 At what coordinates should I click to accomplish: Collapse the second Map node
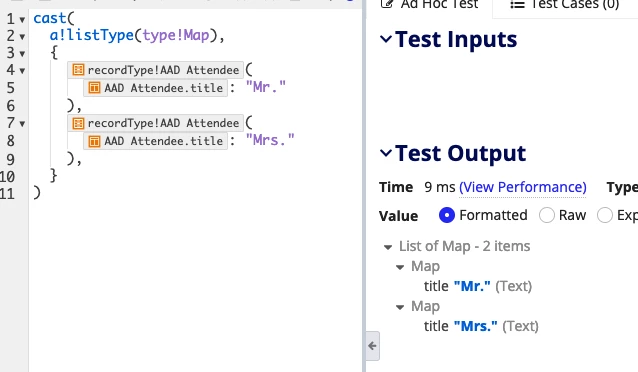(400, 307)
